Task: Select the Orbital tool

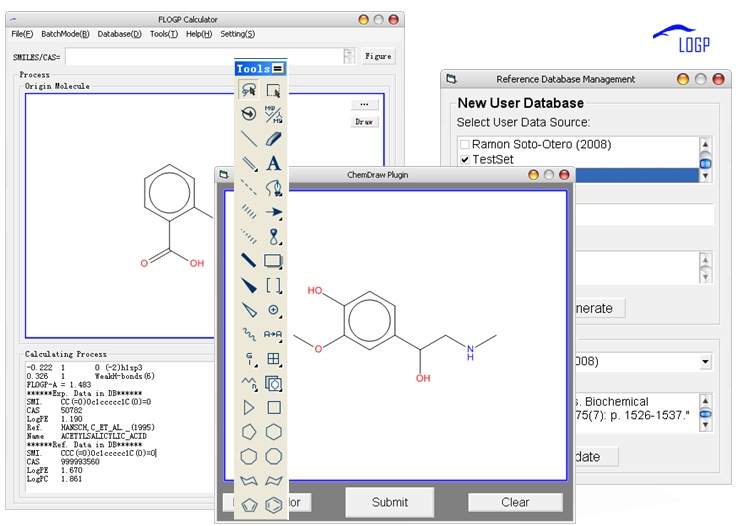Action: click(x=274, y=237)
